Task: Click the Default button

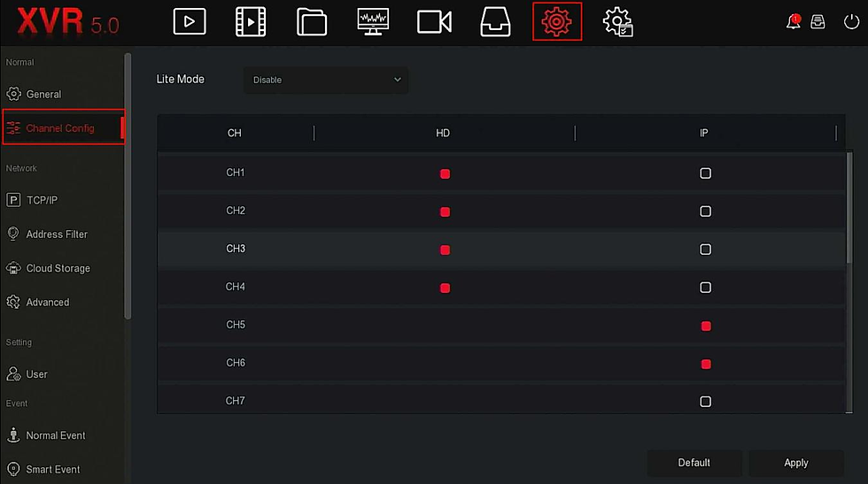Action: tap(694, 463)
